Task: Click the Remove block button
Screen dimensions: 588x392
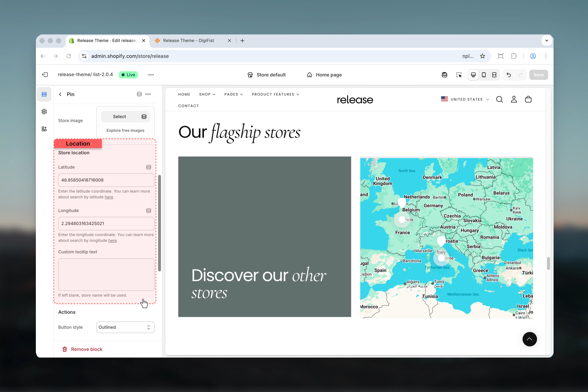Action: pos(82,349)
